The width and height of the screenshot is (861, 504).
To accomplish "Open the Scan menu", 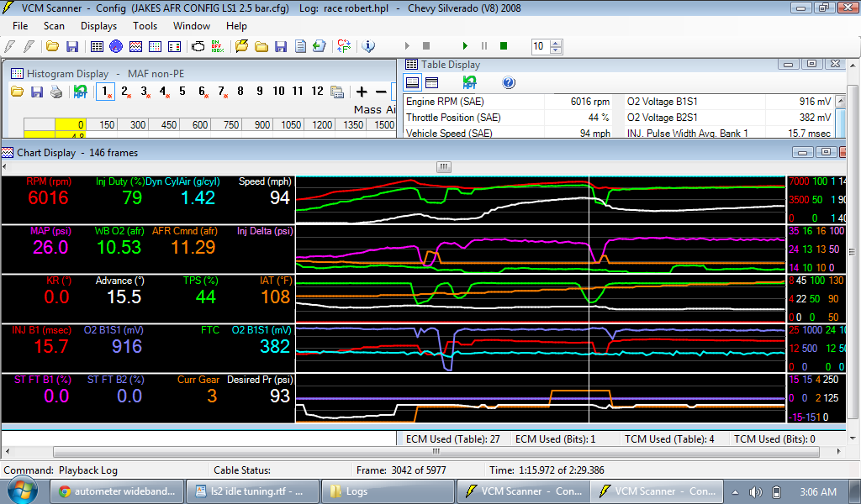I will tap(55, 26).
